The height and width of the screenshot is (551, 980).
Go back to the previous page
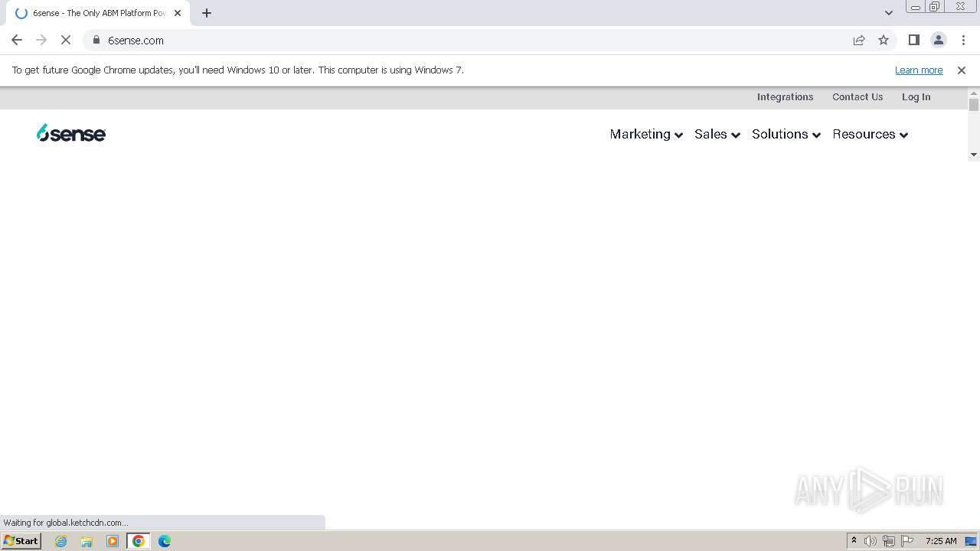tap(17, 40)
